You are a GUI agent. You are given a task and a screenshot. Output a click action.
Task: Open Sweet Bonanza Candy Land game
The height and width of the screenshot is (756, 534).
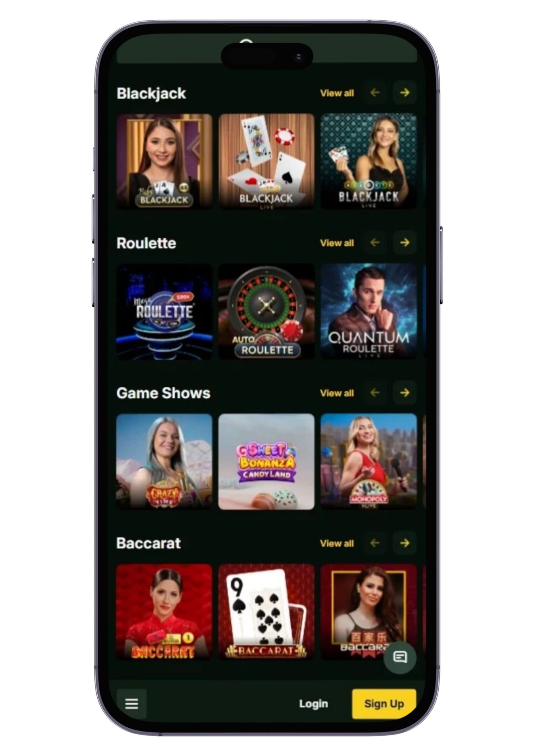(x=266, y=461)
